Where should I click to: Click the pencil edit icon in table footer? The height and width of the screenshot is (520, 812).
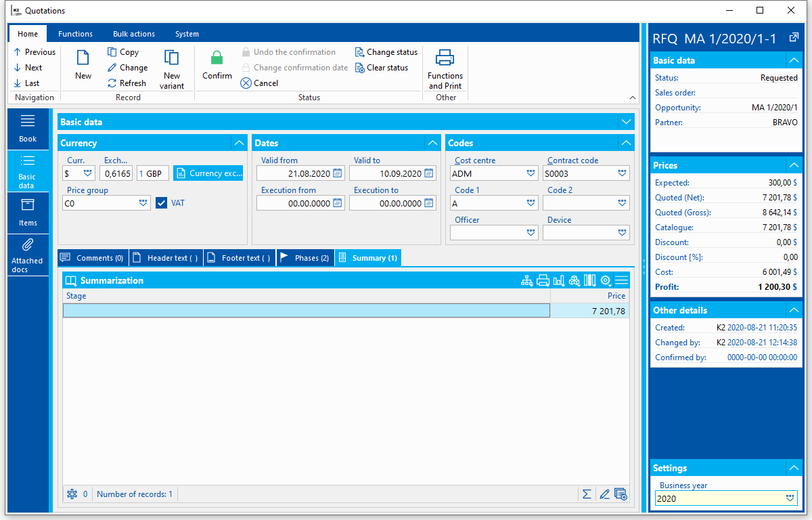(604, 494)
